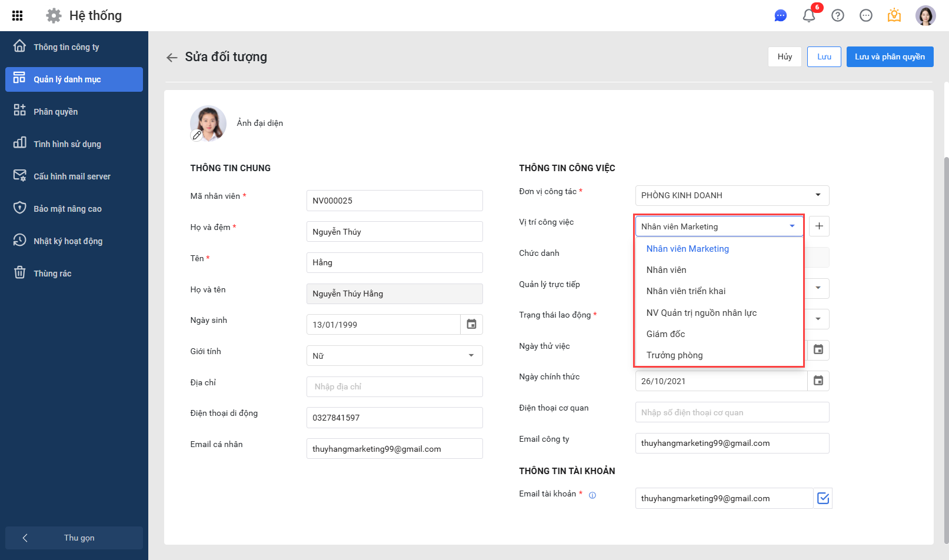
Task: Select the plain Nhân viên option
Action: pyautogui.click(x=719, y=270)
